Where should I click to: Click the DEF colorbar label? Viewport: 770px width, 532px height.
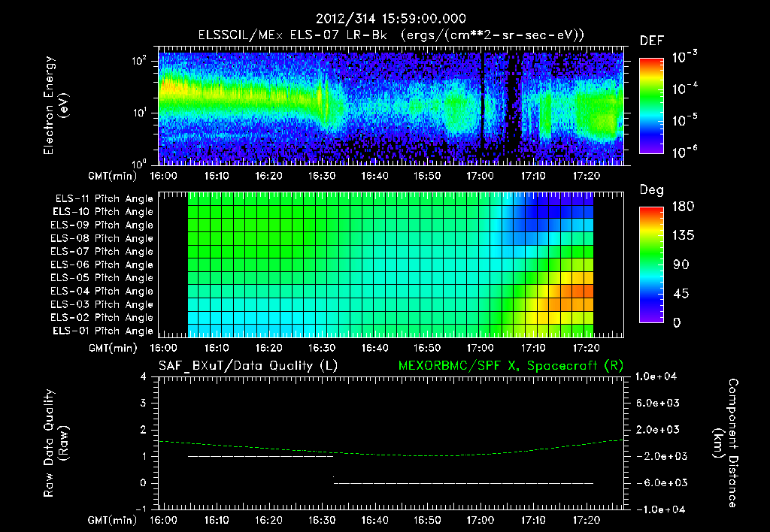click(652, 41)
